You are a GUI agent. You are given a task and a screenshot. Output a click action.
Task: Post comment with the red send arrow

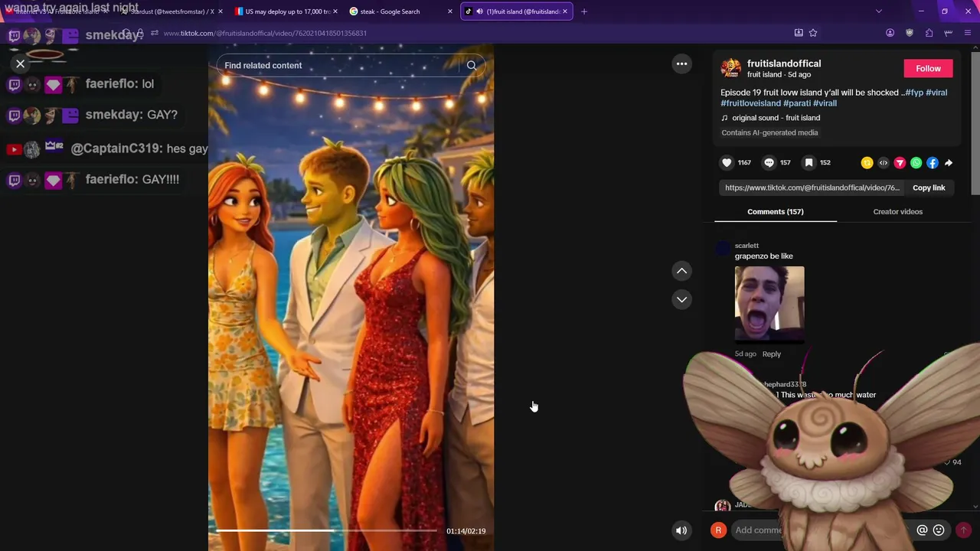(963, 530)
